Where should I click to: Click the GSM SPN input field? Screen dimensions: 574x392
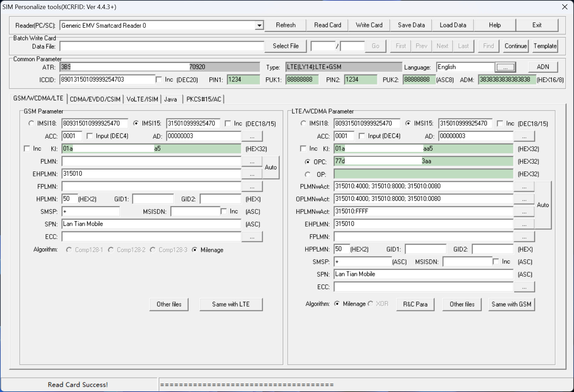tap(151, 224)
